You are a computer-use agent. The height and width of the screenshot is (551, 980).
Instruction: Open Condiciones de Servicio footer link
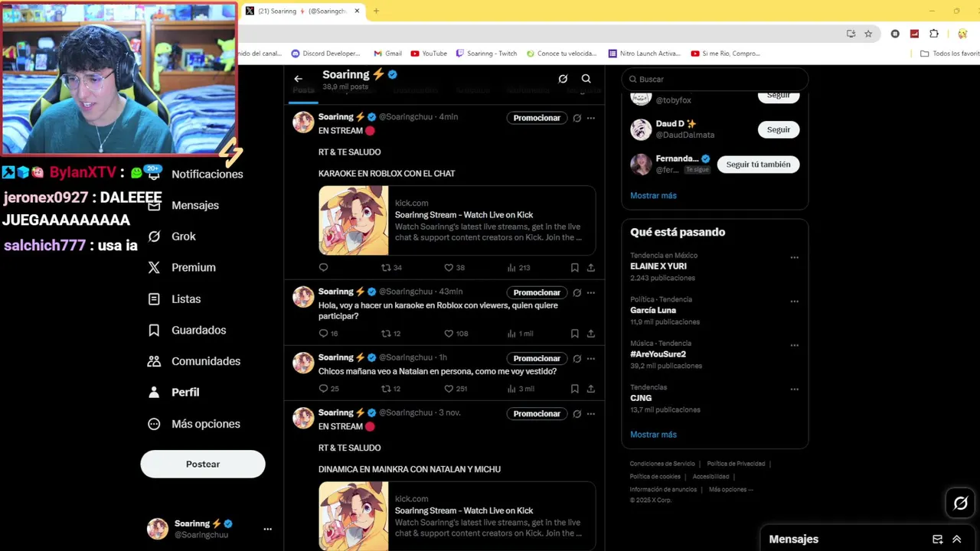click(662, 464)
